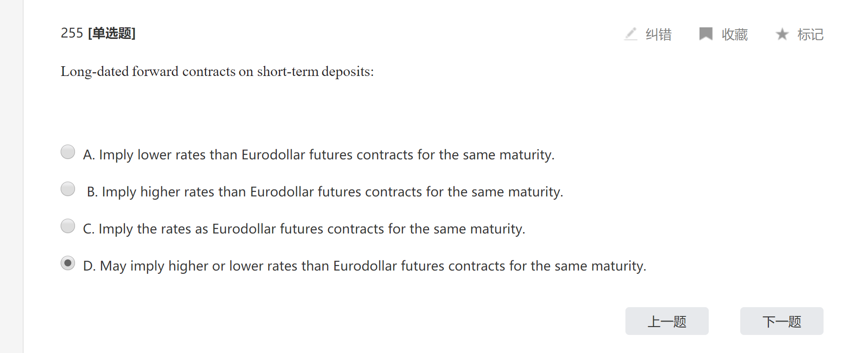868x353 pixels.
Task: Click the pencil icon for error correction
Action: (631, 34)
